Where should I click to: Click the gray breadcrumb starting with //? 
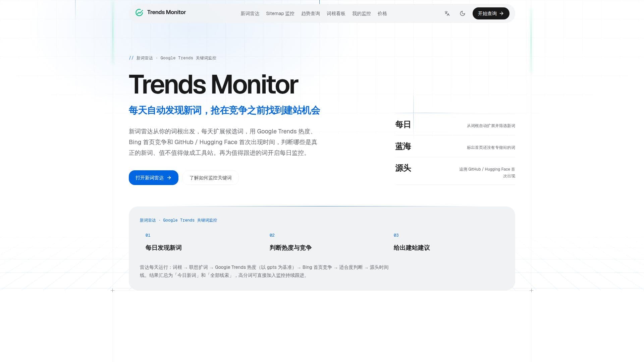172,58
